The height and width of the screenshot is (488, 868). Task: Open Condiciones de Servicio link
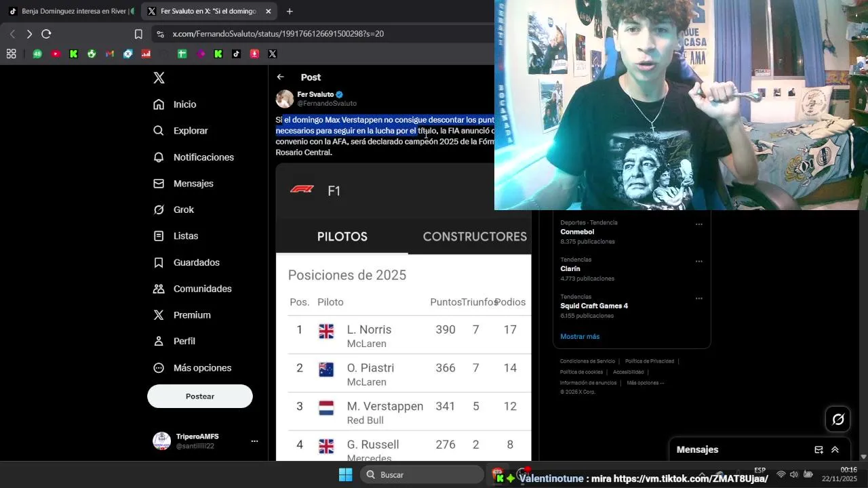coord(587,361)
